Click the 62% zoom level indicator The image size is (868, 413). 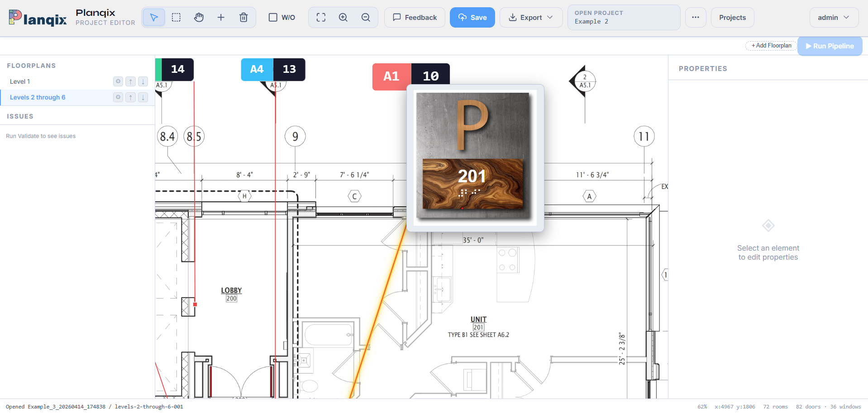point(702,407)
